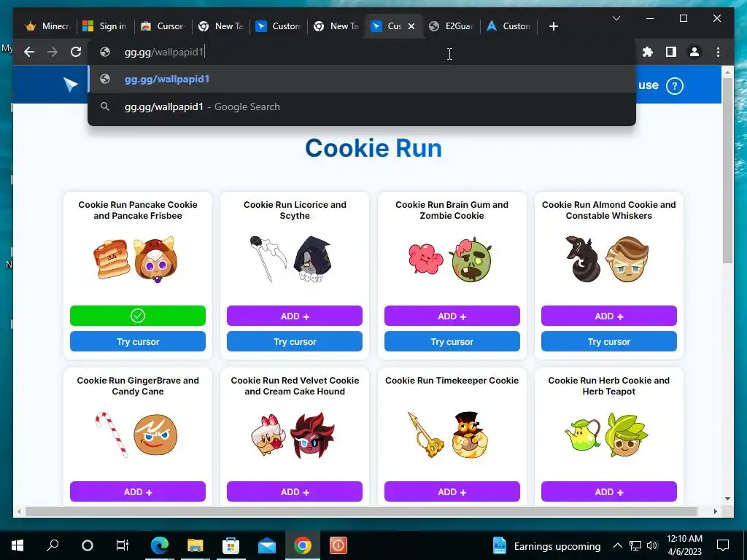
Task: Add Brain Gum and Zombie Cookie cursor
Action: coord(452,316)
